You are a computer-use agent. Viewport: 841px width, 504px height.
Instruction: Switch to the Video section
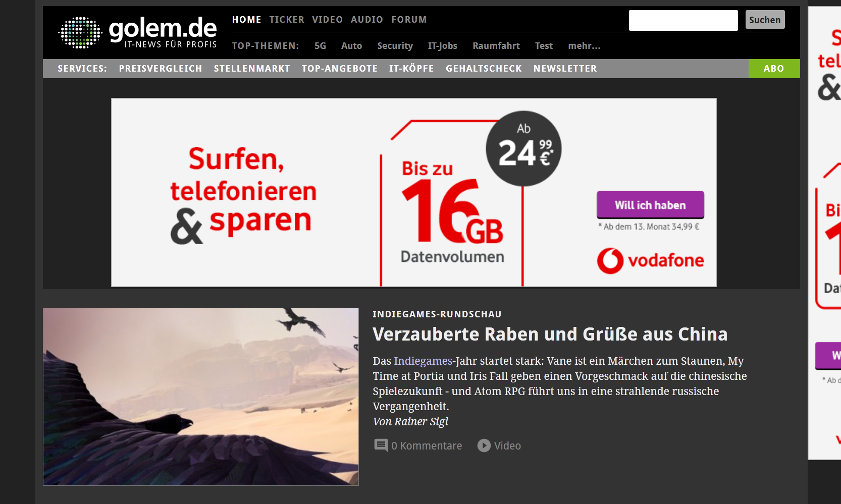pyautogui.click(x=327, y=20)
